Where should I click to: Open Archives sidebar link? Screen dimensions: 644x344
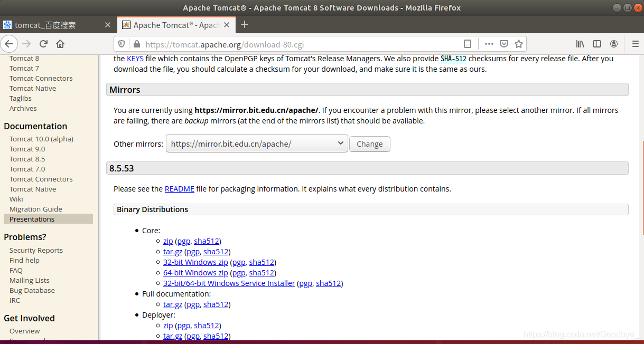[x=23, y=109]
